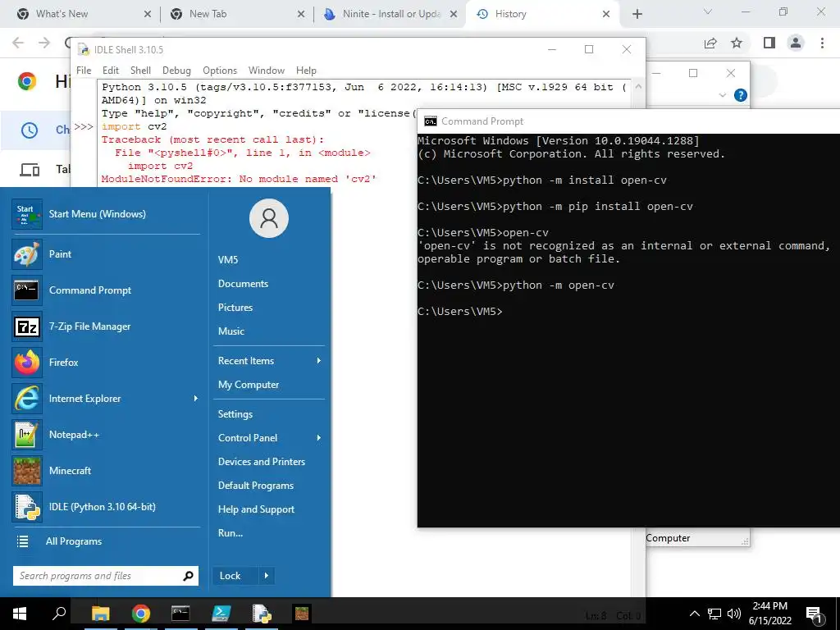Open PowerShell icon on taskbar
This screenshot has width=840, height=630.
221,614
